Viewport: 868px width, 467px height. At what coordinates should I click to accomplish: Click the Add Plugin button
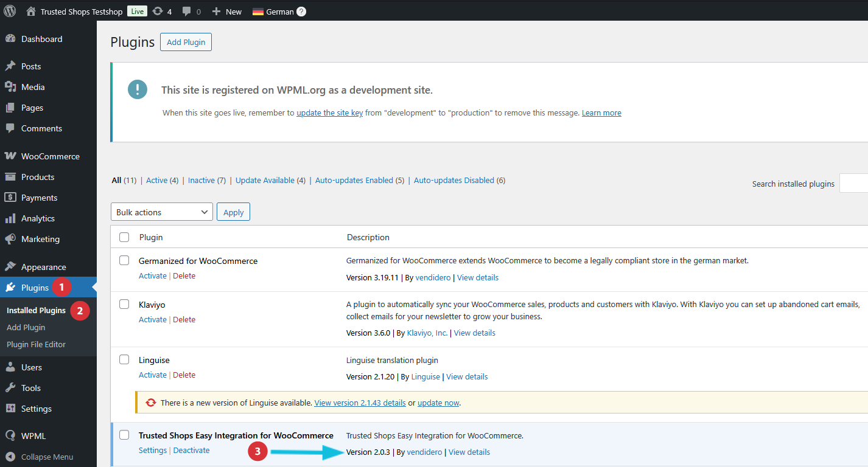pos(186,42)
